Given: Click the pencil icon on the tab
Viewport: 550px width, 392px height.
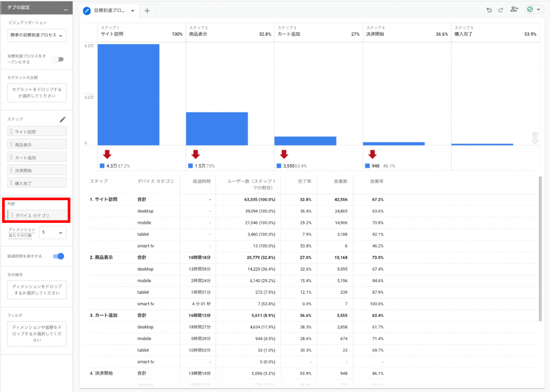Looking at the screenshot, I should pos(87,11).
